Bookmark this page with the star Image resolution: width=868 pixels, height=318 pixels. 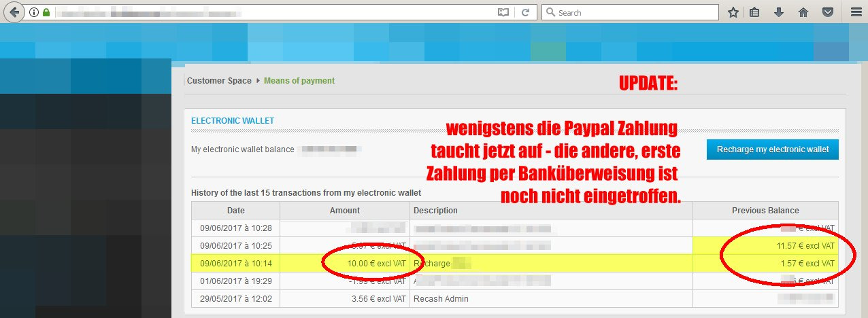[x=733, y=12]
